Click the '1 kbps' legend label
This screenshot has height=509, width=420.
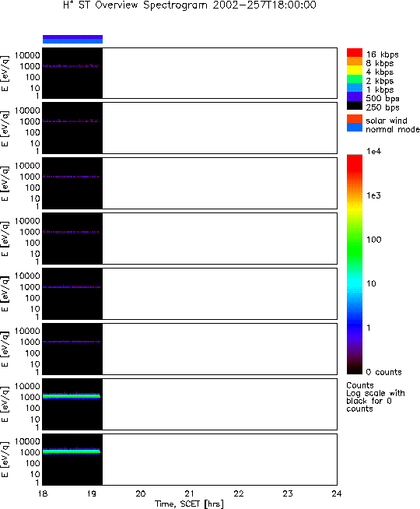[x=380, y=90]
